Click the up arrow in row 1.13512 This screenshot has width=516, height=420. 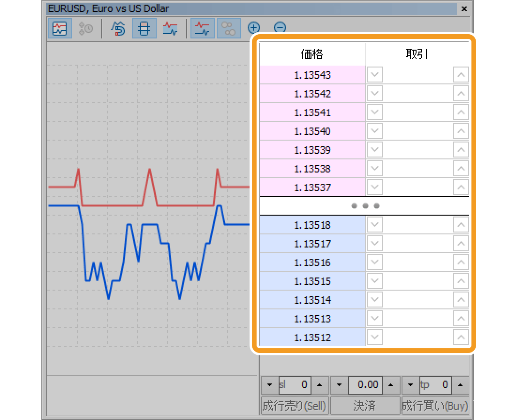[461, 337]
